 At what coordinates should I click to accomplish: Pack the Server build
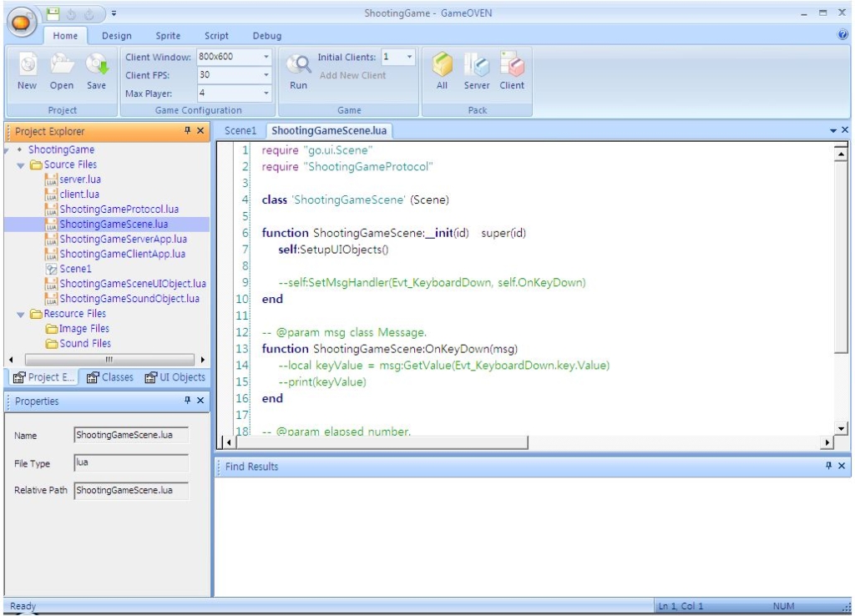pos(477,71)
